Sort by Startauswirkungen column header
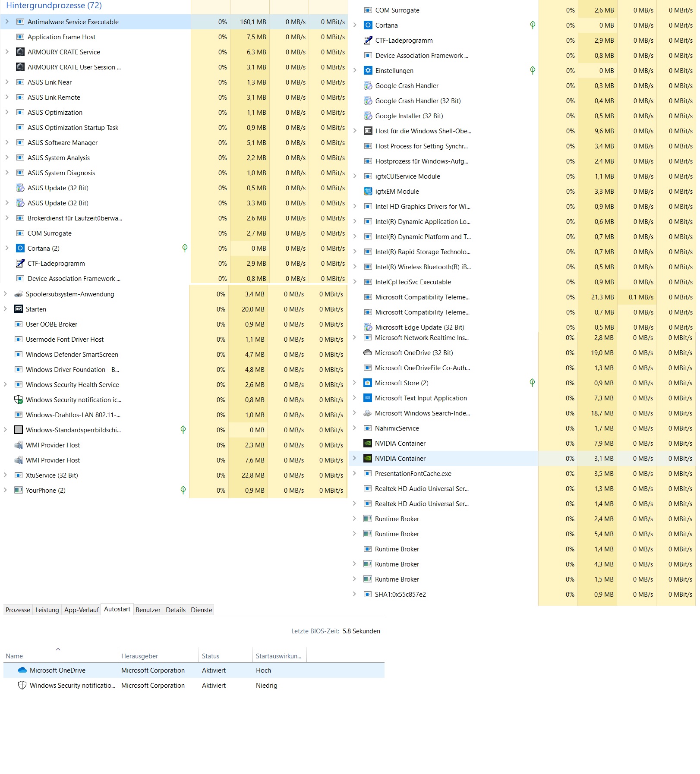Image resolution: width=700 pixels, height=774 pixels. click(280, 655)
